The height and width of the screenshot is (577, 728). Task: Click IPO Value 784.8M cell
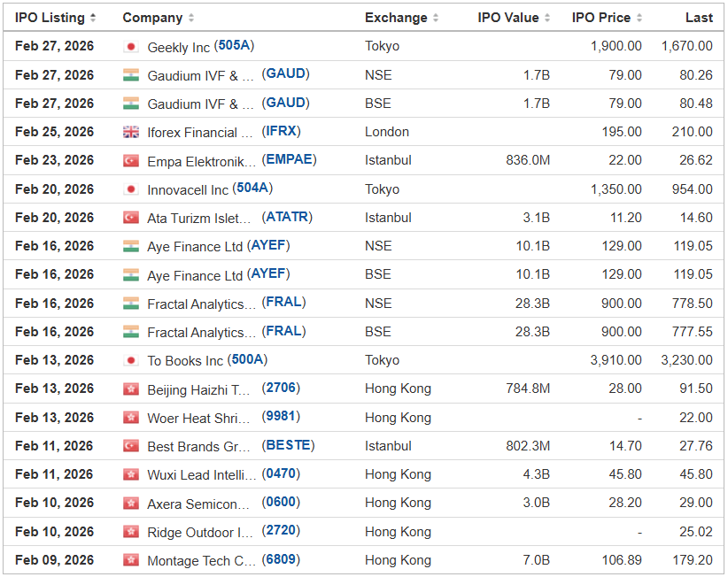pos(528,389)
